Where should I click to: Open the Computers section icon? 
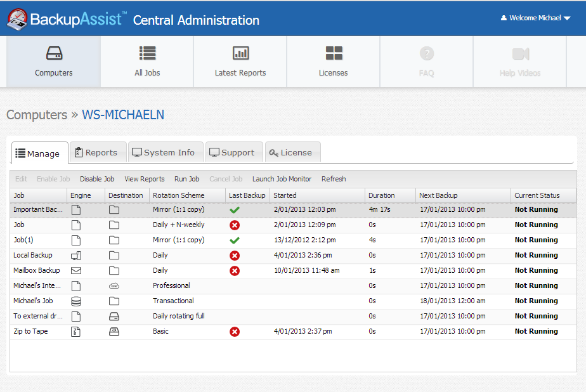coord(54,53)
